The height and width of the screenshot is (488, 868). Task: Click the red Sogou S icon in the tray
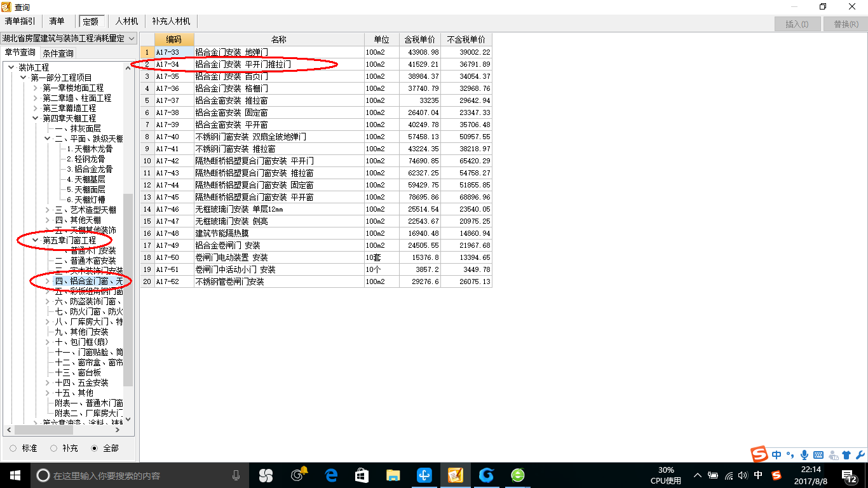pos(776,475)
